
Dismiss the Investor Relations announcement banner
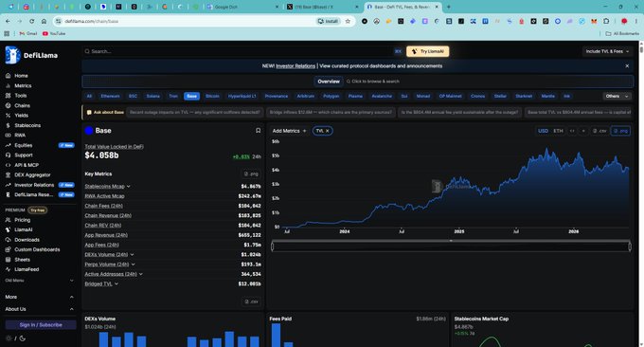click(627, 65)
